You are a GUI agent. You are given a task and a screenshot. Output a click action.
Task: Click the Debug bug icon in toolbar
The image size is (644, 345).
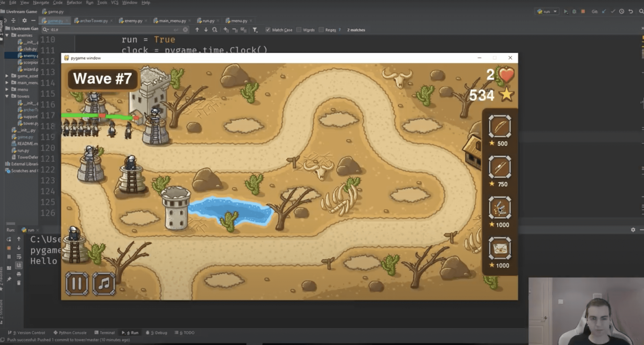(x=574, y=12)
